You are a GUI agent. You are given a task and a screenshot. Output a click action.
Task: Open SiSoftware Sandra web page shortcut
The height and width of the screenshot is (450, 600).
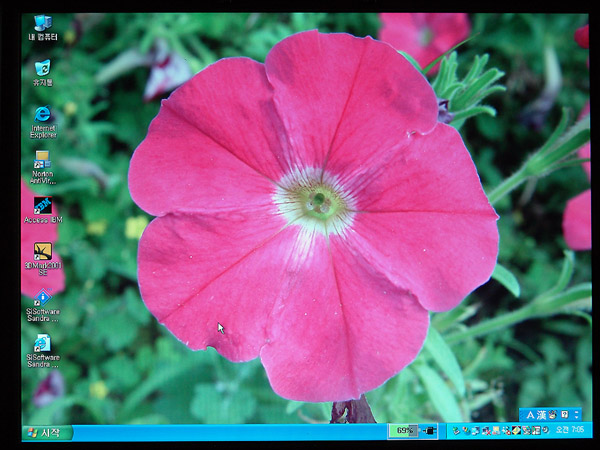[x=43, y=351]
